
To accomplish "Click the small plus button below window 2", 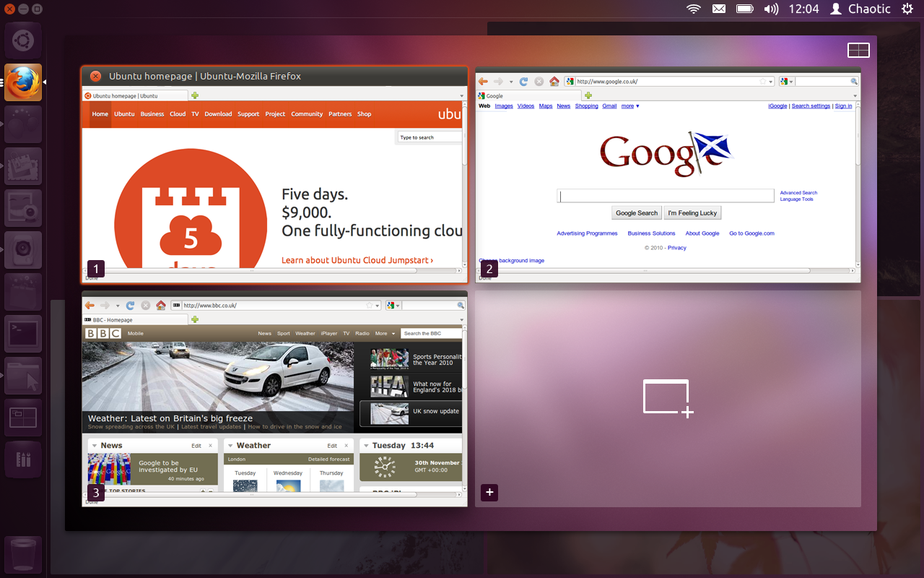I will (489, 493).
